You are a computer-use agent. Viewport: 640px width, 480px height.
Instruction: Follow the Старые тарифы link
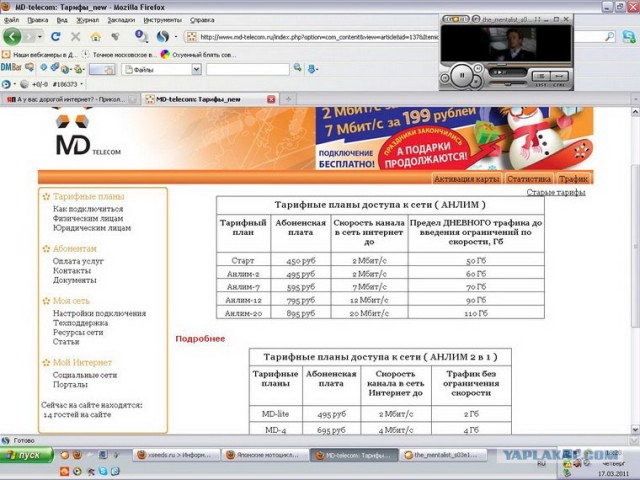556,192
